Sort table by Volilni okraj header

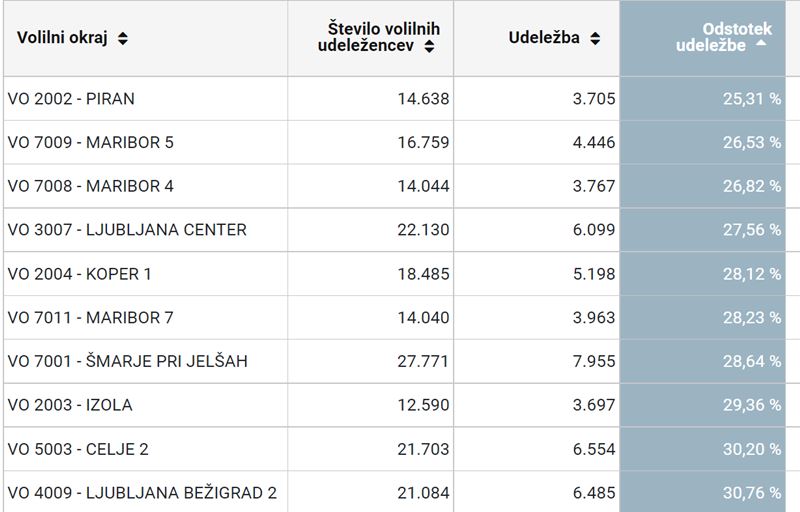[64, 39]
